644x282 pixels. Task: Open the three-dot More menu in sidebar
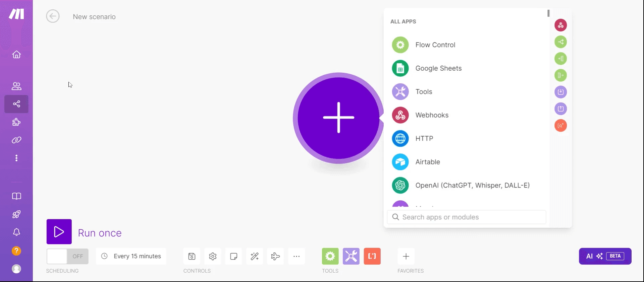16,158
